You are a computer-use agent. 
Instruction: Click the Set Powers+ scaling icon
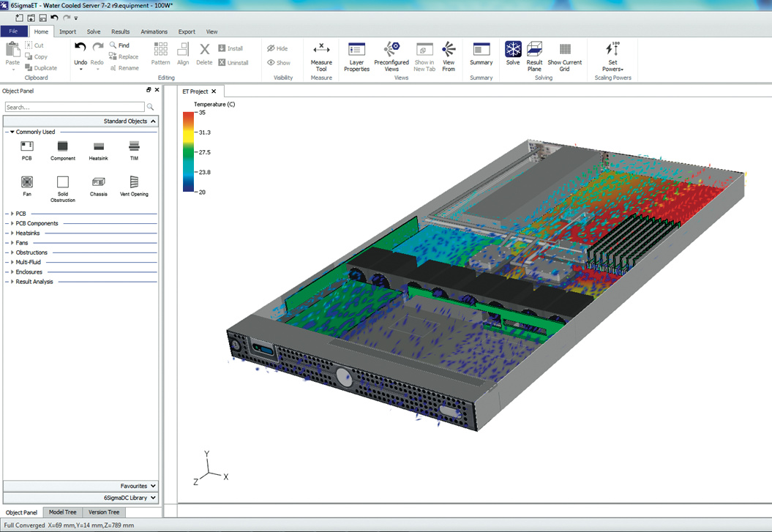pos(613,50)
